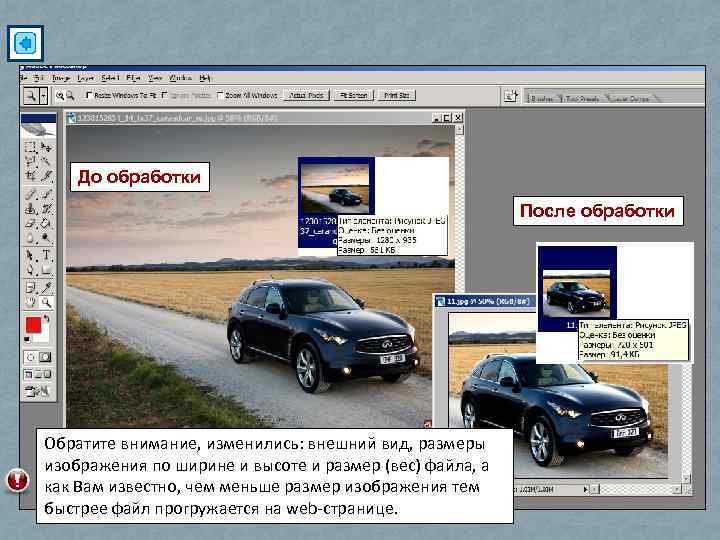Select the Slice tool
Viewport: 720px width, 540px height.
click(46, 176)
